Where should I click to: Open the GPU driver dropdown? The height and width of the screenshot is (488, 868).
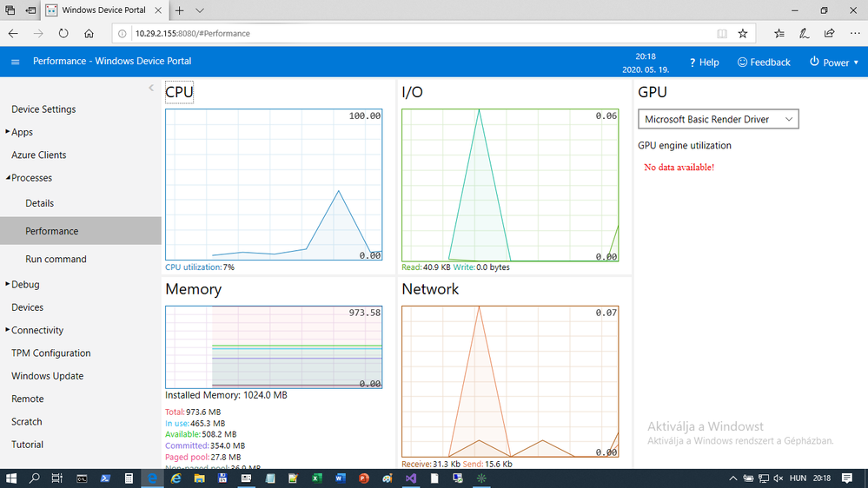(718, 119)
